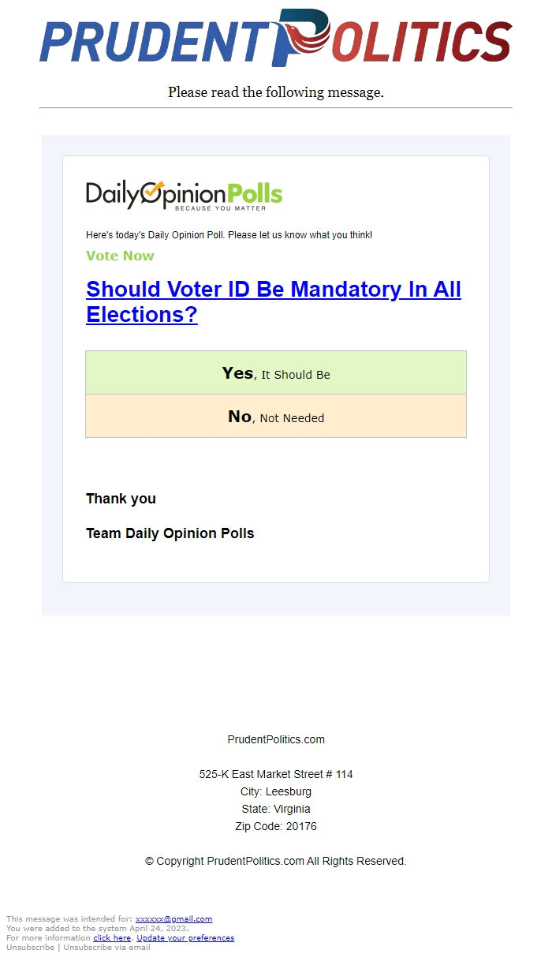This screenshot has height=980, width=552.
Task: Follow the 'click here' information link
Action: [x=111, y=937]
